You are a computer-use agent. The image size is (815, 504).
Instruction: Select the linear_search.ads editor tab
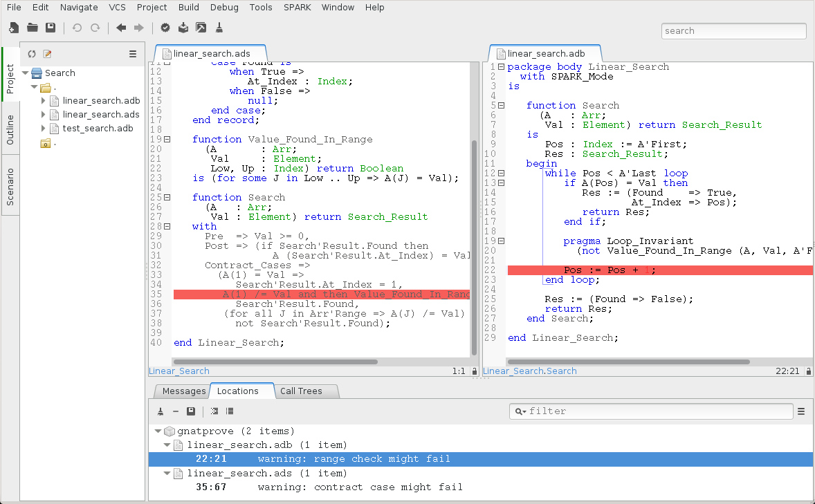coord(211,53)
